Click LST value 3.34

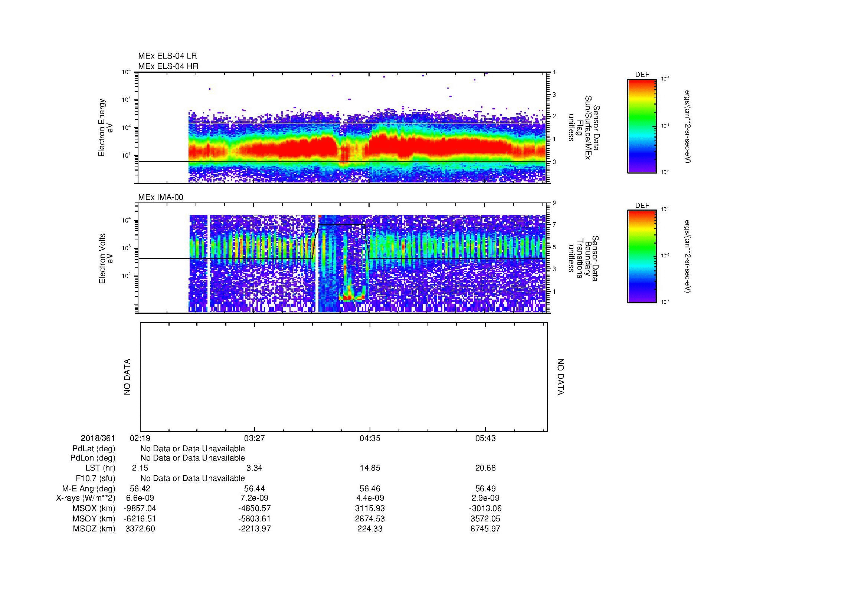[x=255, y=468]
